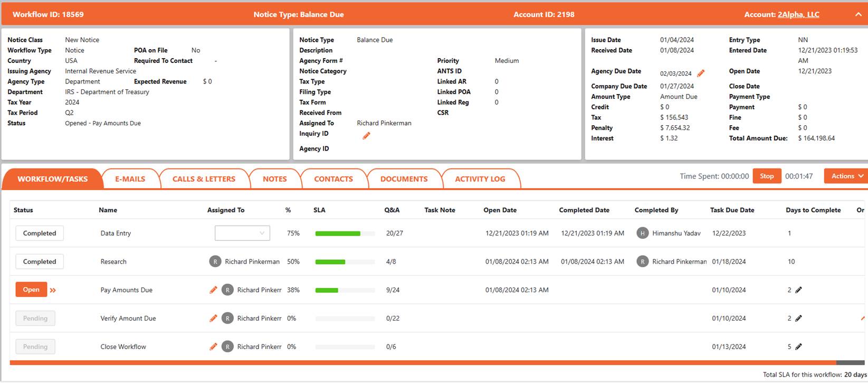
Task: Click double-arrow icon next to Open status
Action: coord(53,290)
